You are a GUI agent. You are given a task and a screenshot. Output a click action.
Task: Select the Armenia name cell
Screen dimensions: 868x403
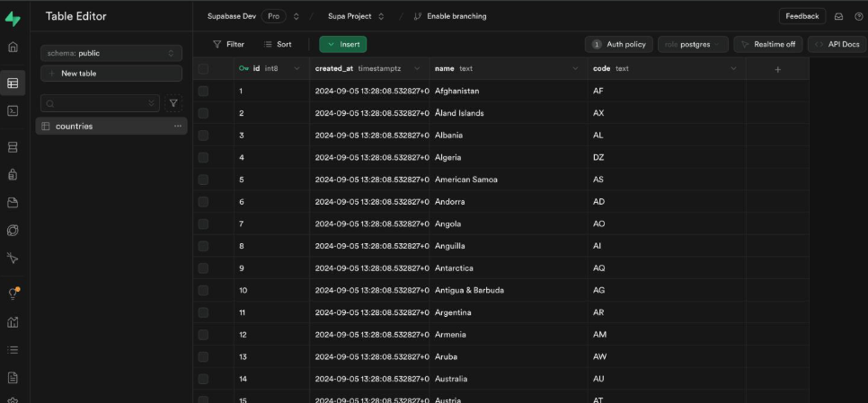coord(509,335)
